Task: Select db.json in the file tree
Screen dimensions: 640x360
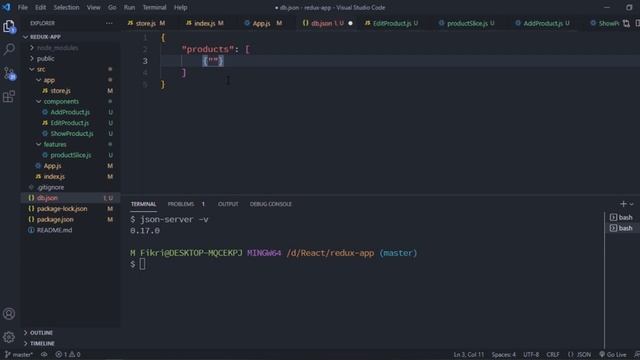Action: [71, 198]
